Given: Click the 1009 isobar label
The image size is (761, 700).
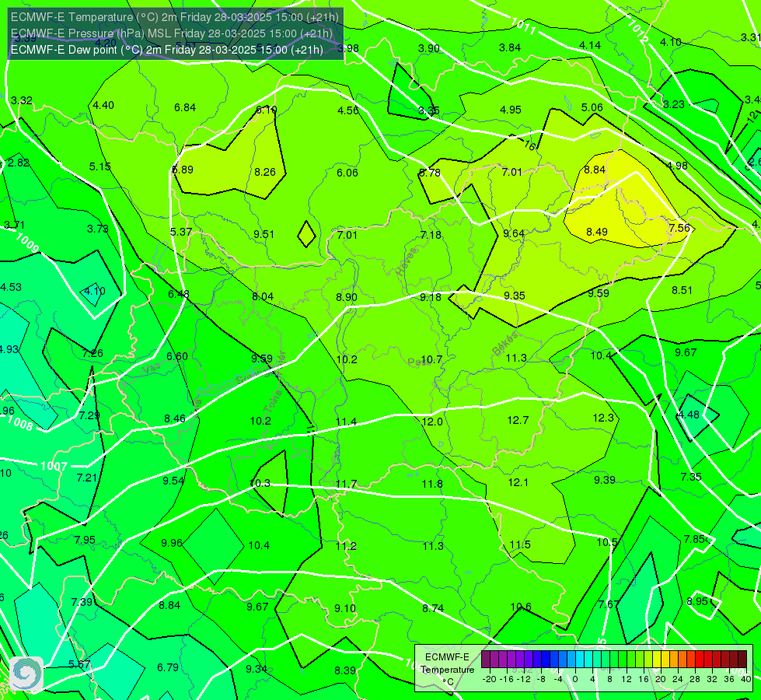Looking at the screenshot, I should (27, 243).
